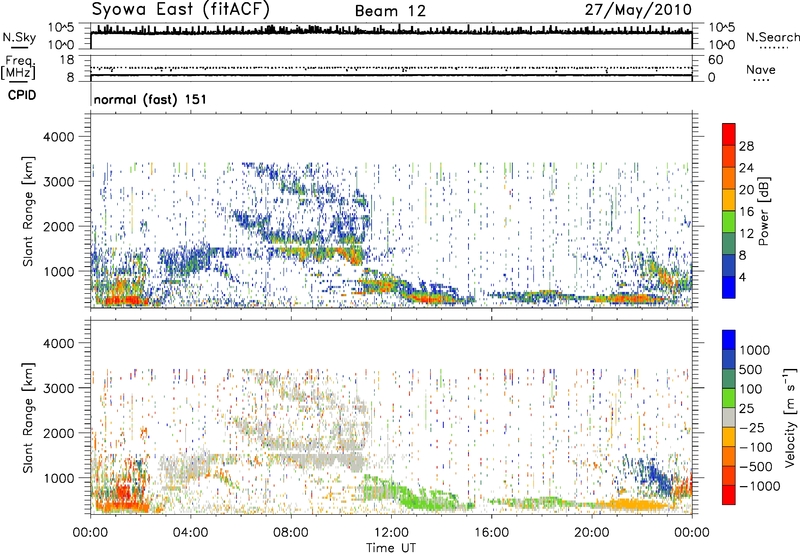Image resolution: width=800 pixels, height=554 pixels.
Task: Click the 'Power [dB]' colorbar title
Action: tap(763, 211)
